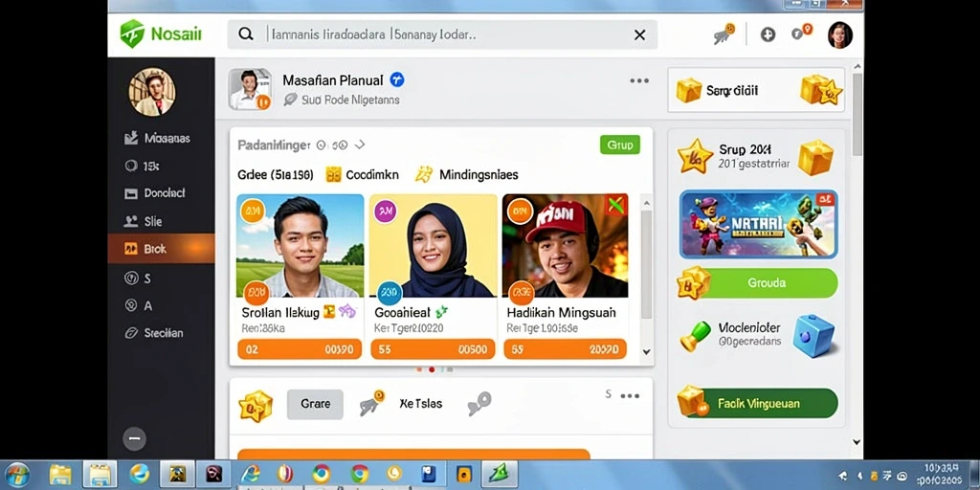Click the star badge icon by Srup 20/4
980x490 pixels.
(695, 156)
